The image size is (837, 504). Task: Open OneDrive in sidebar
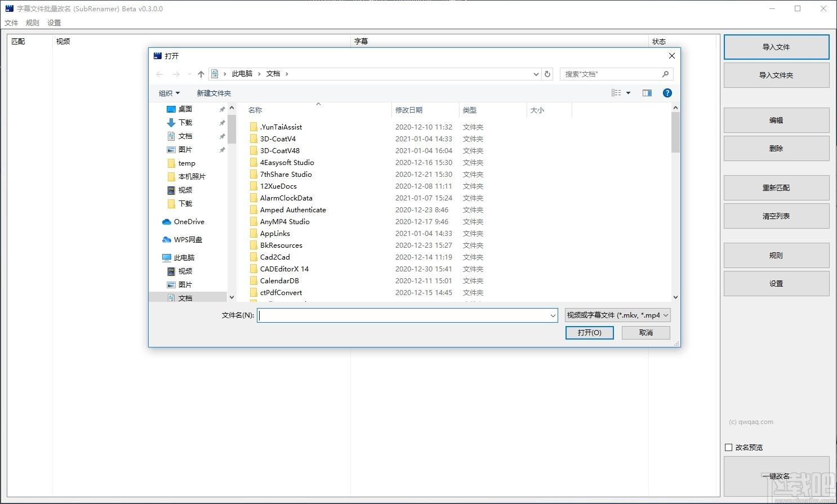183,221
